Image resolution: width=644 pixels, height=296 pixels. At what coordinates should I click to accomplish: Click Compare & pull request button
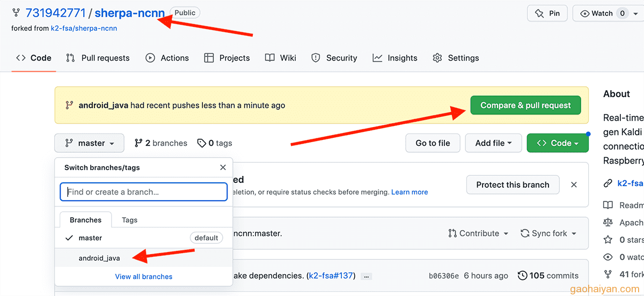point(525,105)
